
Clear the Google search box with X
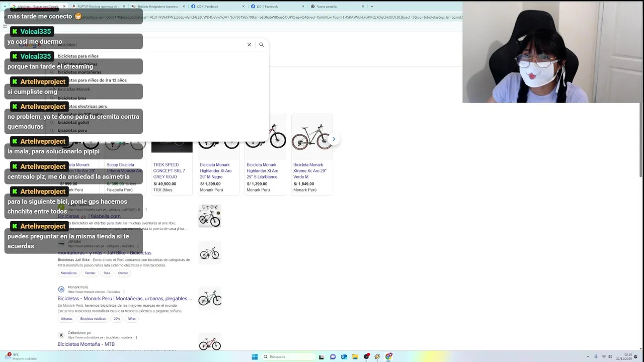pos(249,45)
